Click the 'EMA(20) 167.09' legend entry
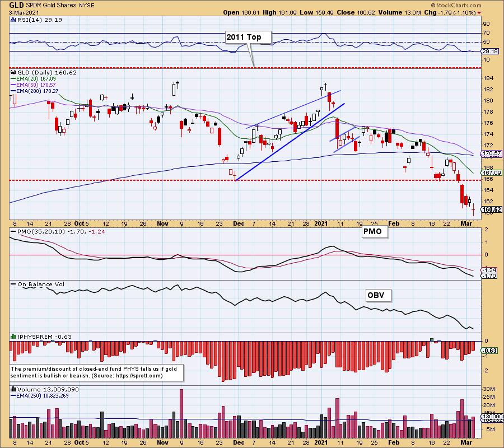This screenshot has height=448, width=504. click(33, 79)
